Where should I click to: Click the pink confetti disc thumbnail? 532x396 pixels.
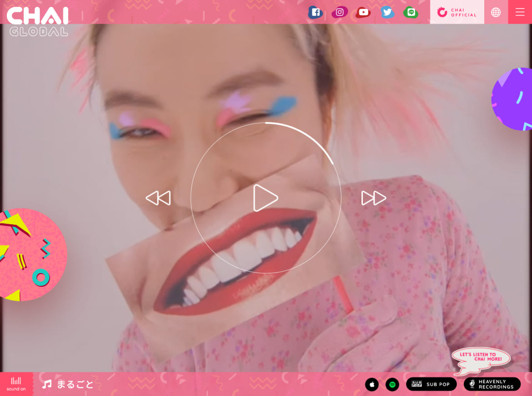pos(33,254)
